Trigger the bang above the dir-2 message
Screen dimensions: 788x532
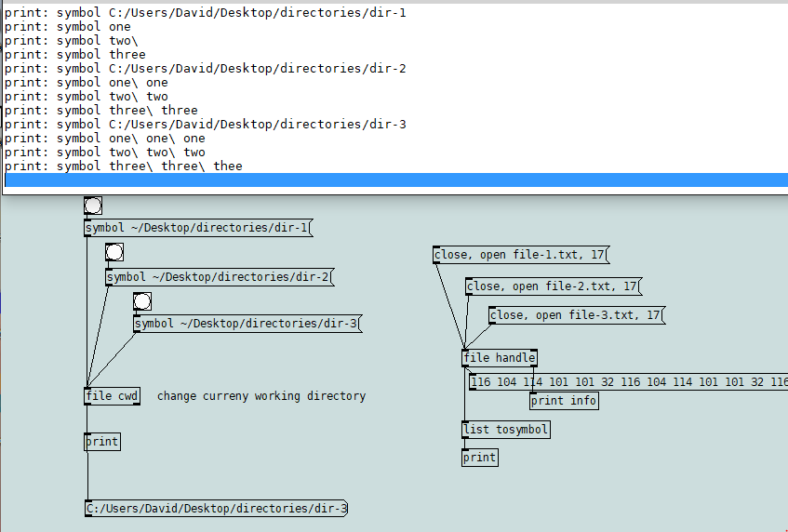coord(114,252)
